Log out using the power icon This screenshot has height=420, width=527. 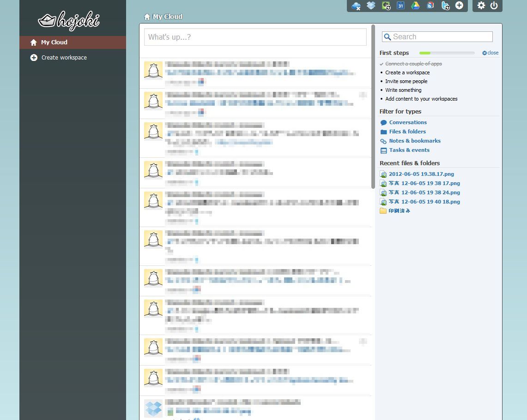pos(494,6)
